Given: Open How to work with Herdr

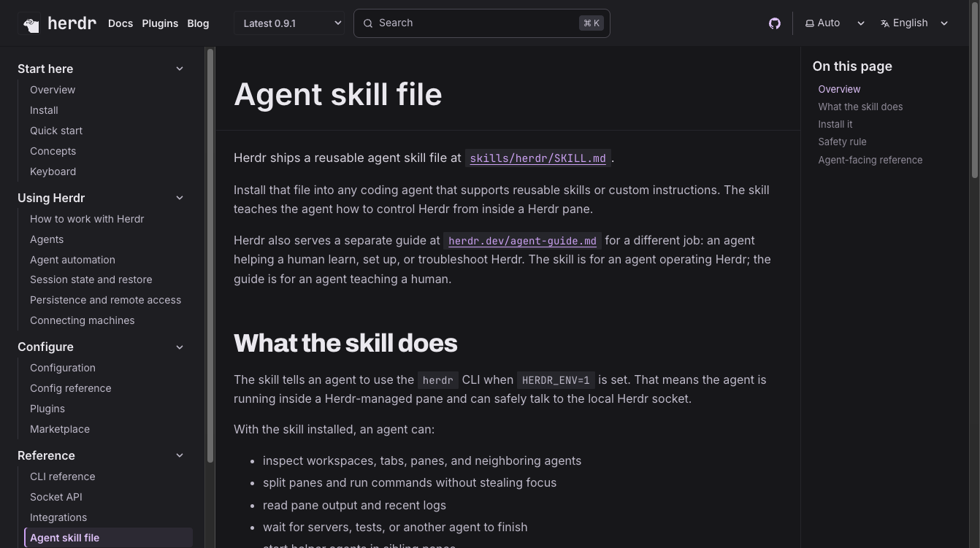Looking at the screenshot, I should tap(87, 219).
